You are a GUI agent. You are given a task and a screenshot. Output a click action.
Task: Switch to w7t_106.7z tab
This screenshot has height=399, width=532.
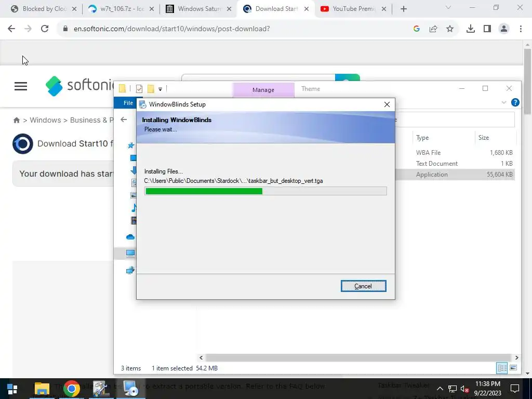(x=121, y=9)
